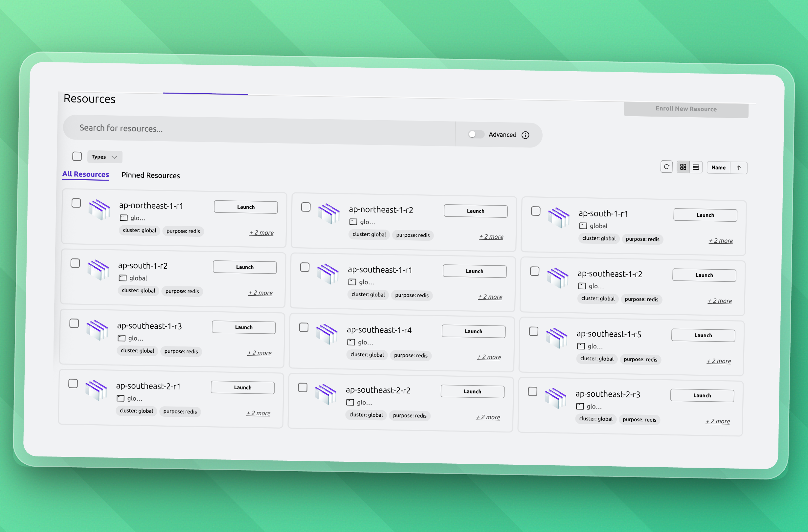Viewport: 808px width, 532px height.
Task: Switch to list view icon
Action: tap(696, 167)
